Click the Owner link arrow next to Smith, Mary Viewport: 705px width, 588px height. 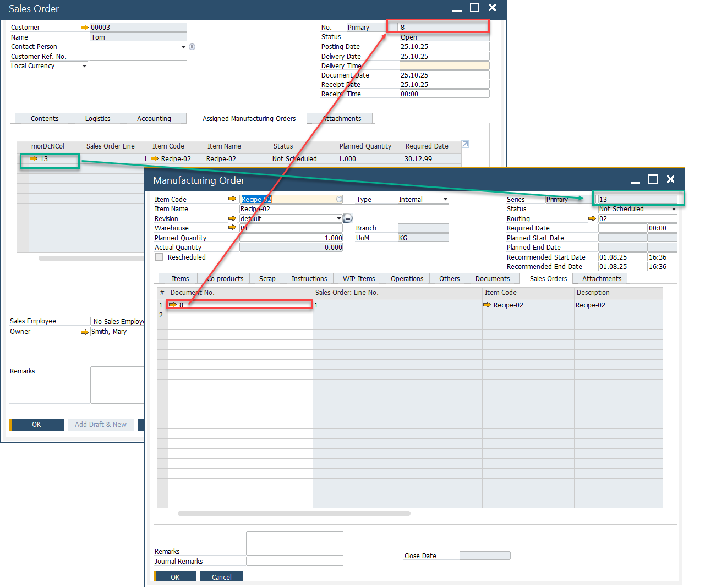84,332
